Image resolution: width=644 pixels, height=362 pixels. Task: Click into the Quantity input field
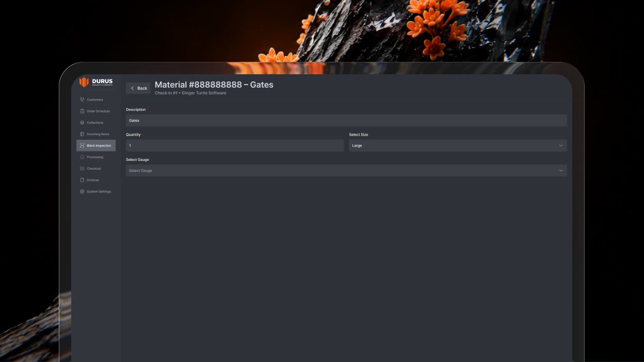(235, 145)
